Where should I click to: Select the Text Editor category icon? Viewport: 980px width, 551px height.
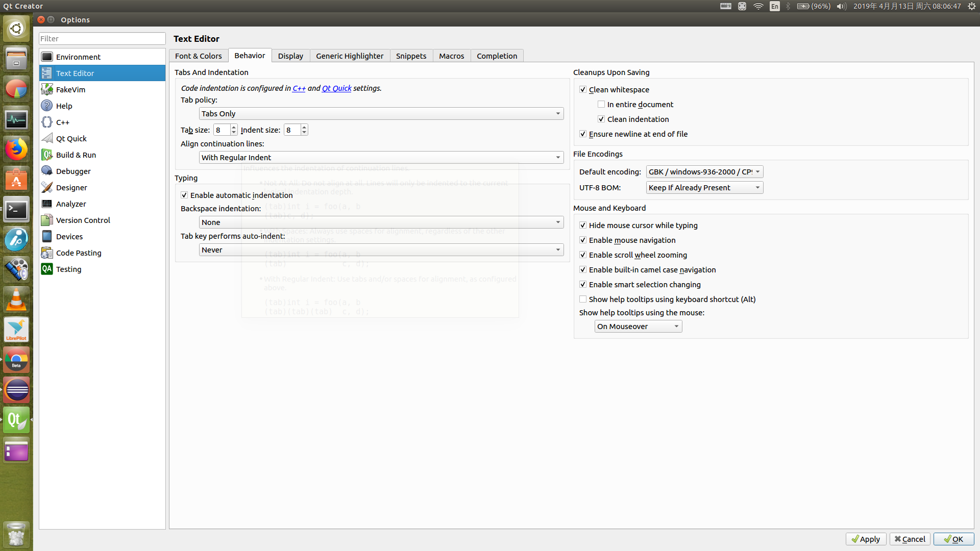(47, 73)
